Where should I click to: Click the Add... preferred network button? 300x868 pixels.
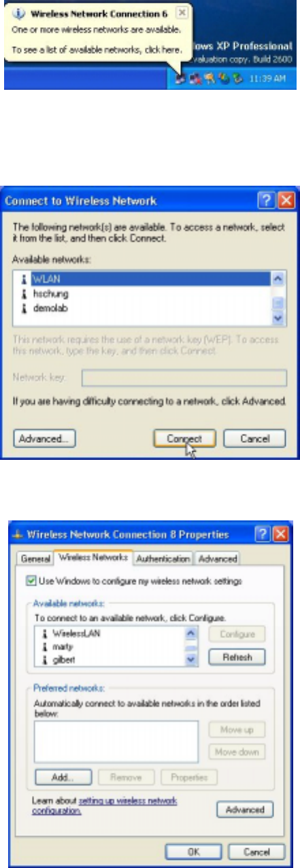[x=63, y=777]
